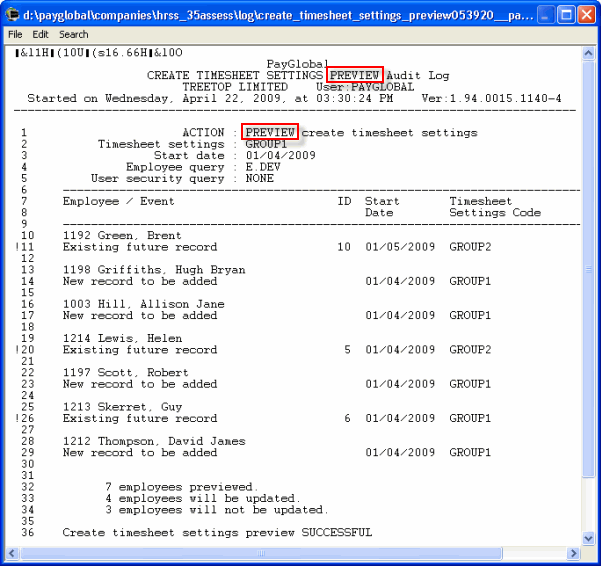Screen dimensions: 601x566
Task: Click date '01/05/2009' for Green
Action: click(x=400, y=247)
